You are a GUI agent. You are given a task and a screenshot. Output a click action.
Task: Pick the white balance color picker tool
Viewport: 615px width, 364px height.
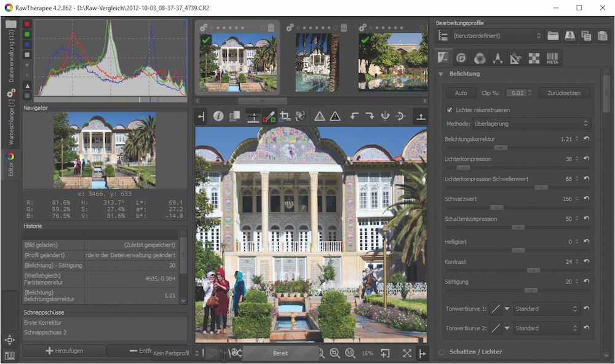point(269,116)
